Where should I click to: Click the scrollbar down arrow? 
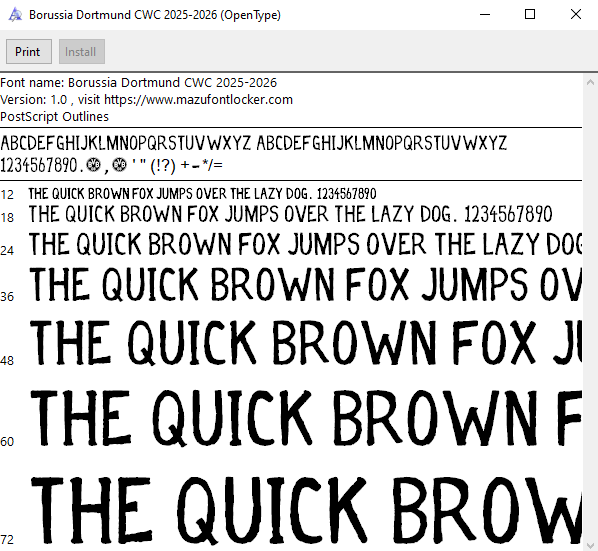tap(590, 545)
